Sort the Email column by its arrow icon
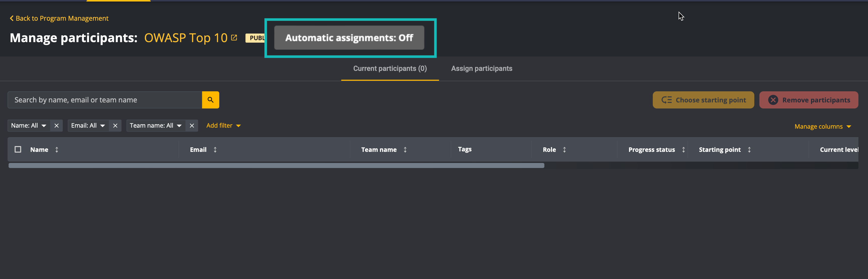The width and height of the screenshot is (868, 279). click(215, 149)
